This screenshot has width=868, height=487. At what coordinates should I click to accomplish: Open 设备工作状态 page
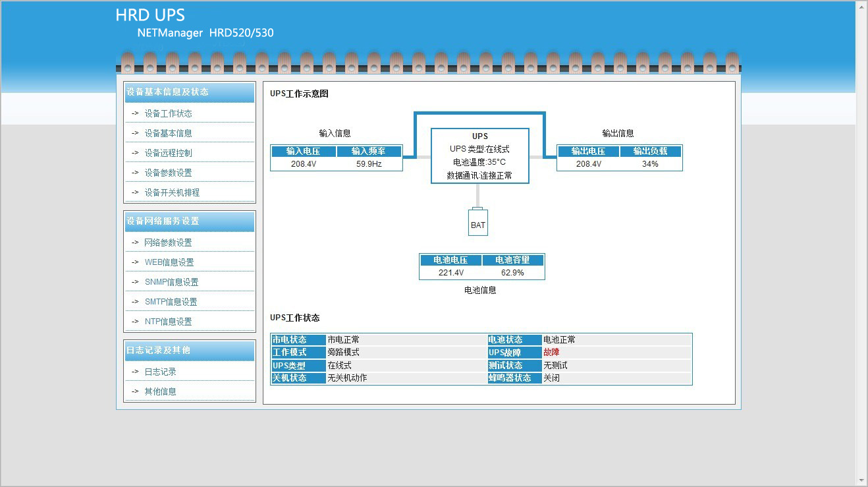tap(168, 113)
